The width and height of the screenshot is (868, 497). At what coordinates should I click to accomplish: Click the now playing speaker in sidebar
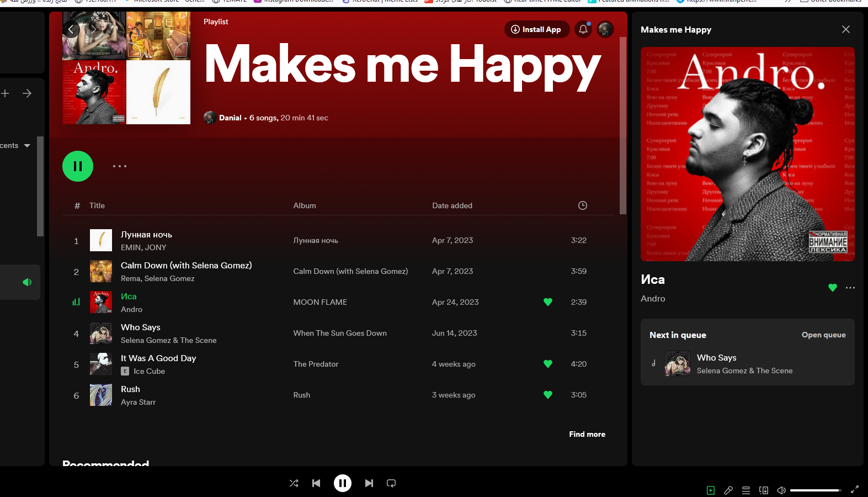click(x=27, y=282)
